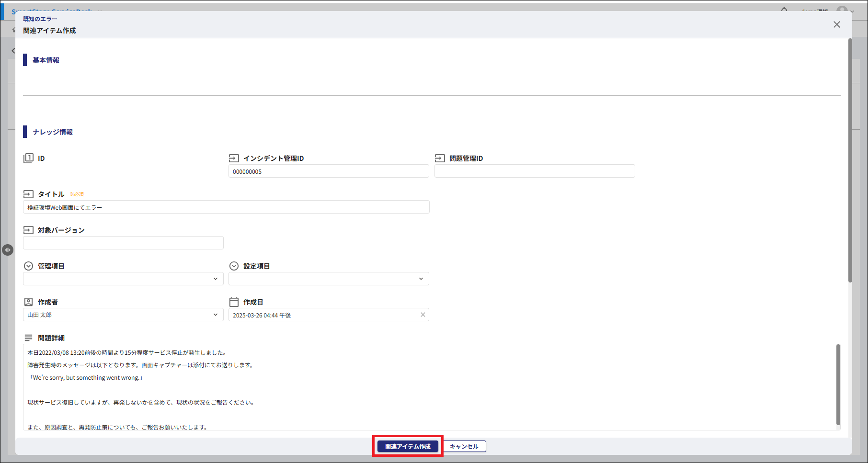Open the 管理項目 dropdown

(123, 279)
